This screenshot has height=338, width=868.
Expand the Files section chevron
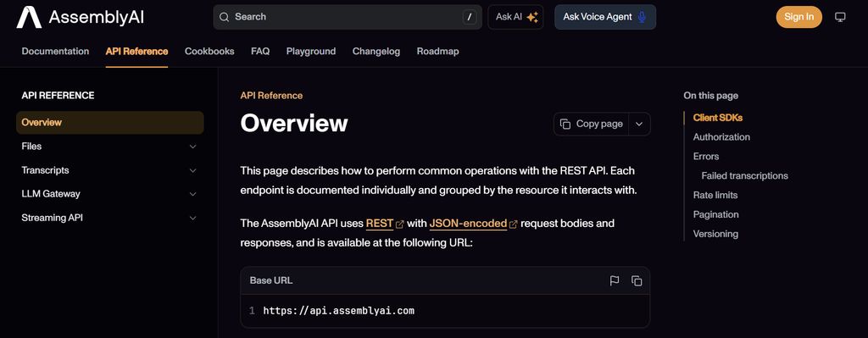[x=192, y=147]
